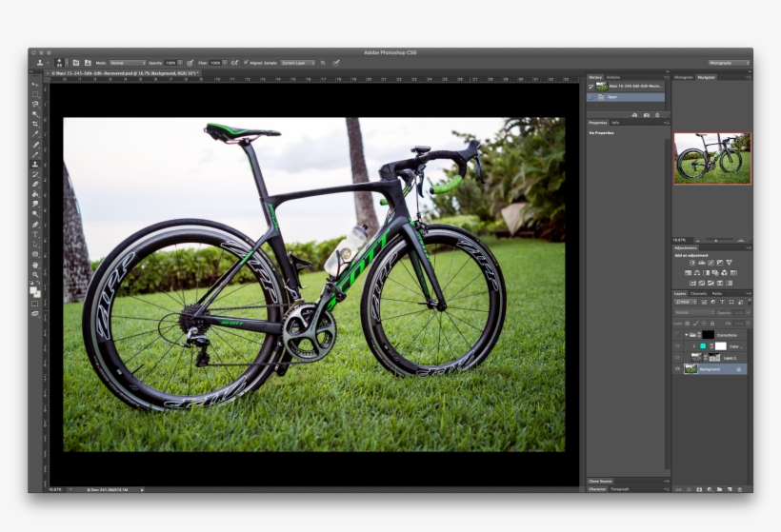The width and height of the screenshot is (781, 532).
Task: Adjust the Navigator zoom slider
Action: pos(716,241)
